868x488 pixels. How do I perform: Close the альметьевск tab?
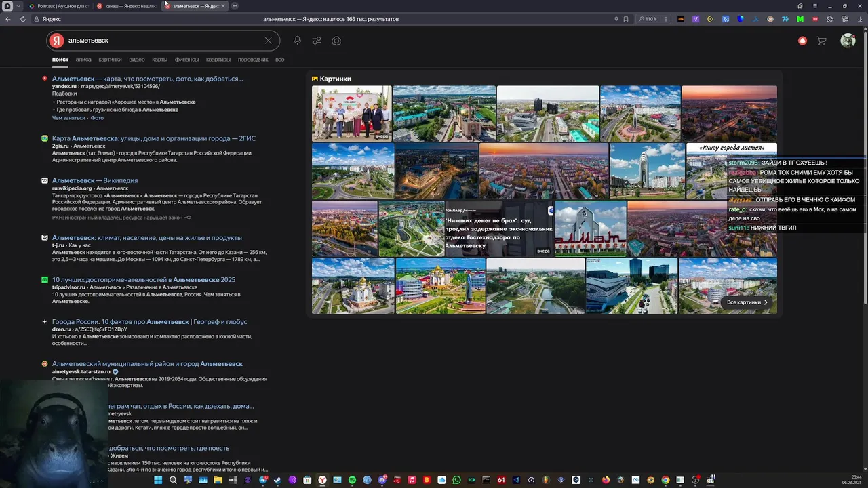click(223, 6)
